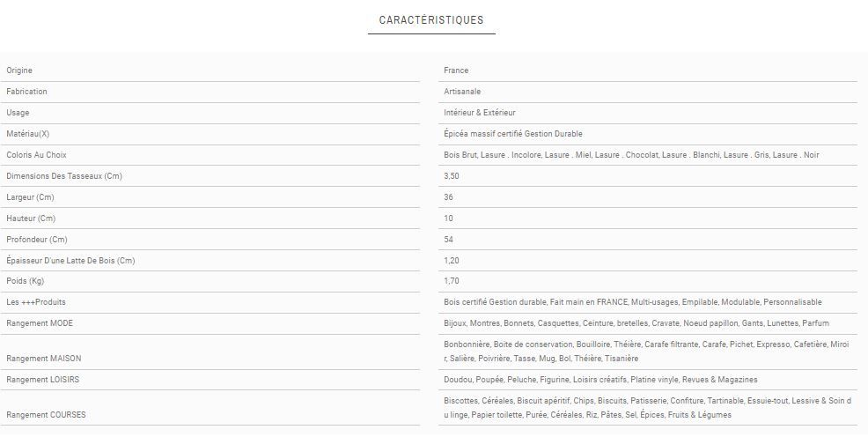Select Dimensions Des Tasseaux (Cm) label
Screen dimensions: 868x437
pos(63,176)
